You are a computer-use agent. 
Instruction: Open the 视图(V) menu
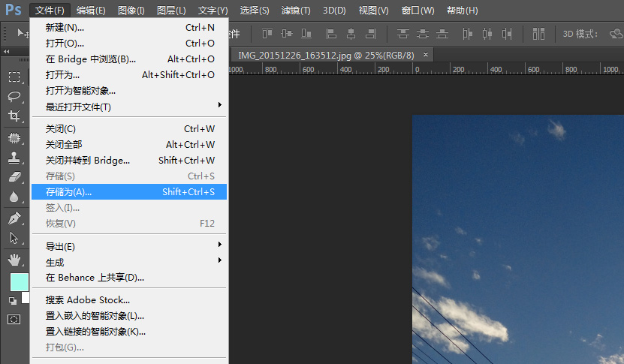point(373,11)
